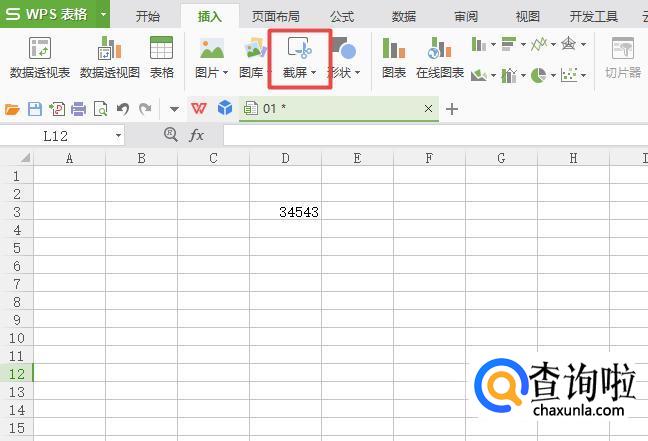Insert a picture (图片) icon
648x441 pixels.
point(212,48)
